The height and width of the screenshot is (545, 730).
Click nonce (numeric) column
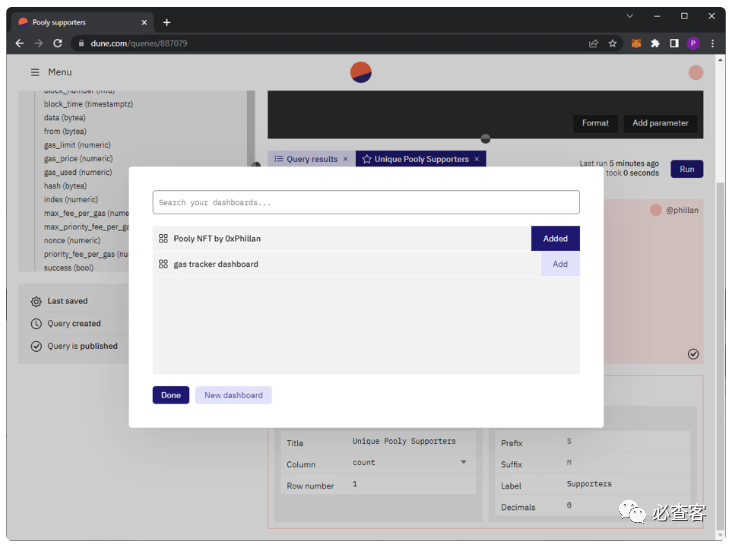click(x=72, y=241)
